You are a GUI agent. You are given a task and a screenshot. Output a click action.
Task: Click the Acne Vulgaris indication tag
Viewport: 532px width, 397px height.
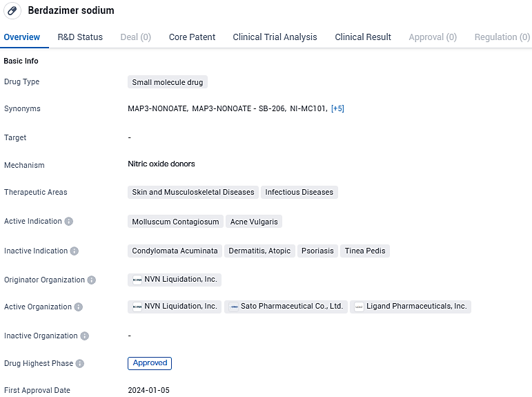(x=254, y=222)
